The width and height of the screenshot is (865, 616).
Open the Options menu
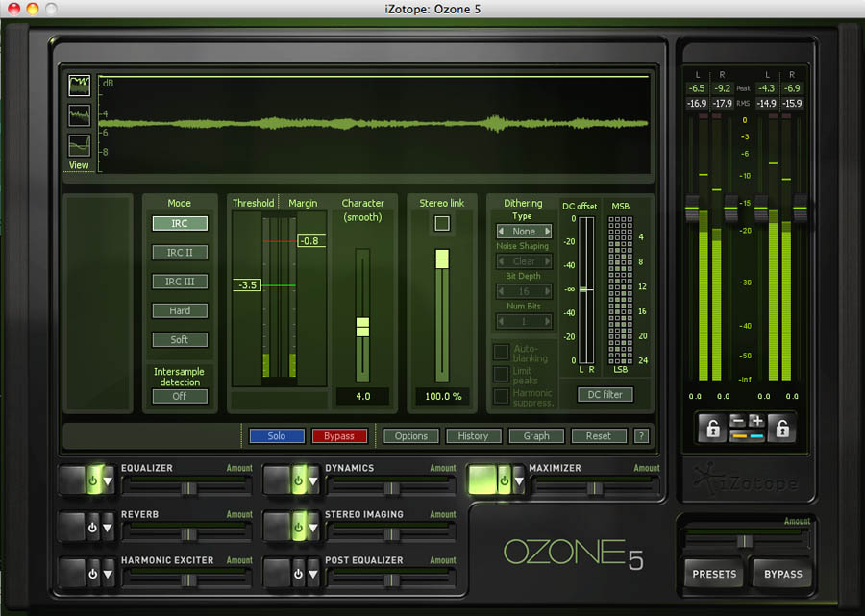(x=411, y=436)
